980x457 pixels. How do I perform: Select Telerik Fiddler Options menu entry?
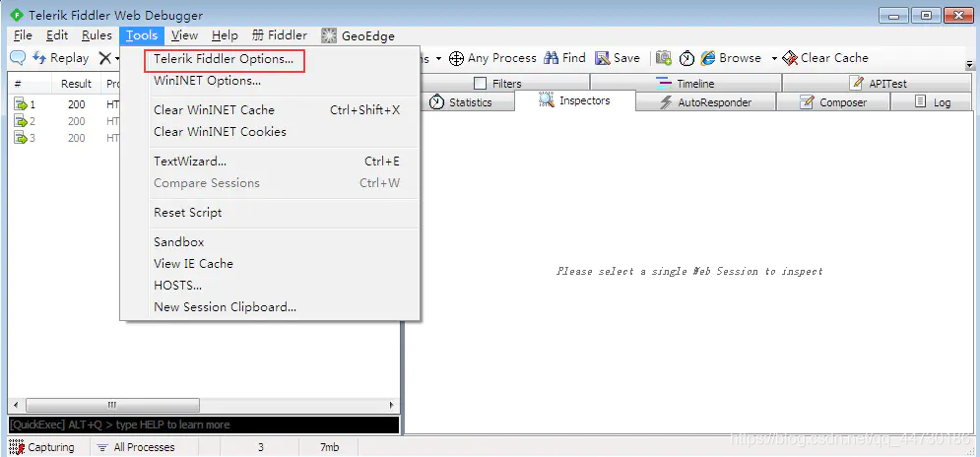(224, 59)
